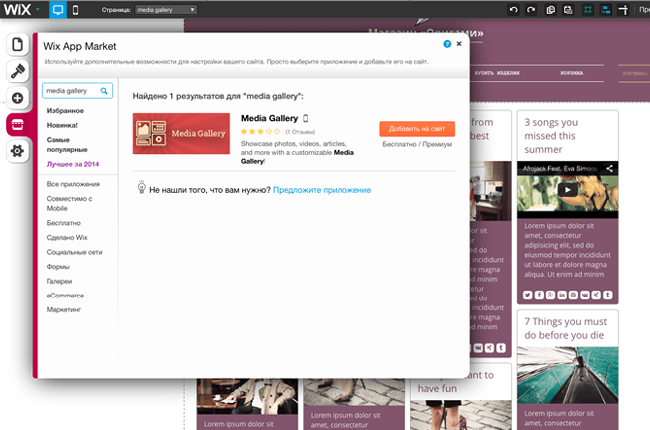
Task: Select the Формы category
Action: [58, 267]
